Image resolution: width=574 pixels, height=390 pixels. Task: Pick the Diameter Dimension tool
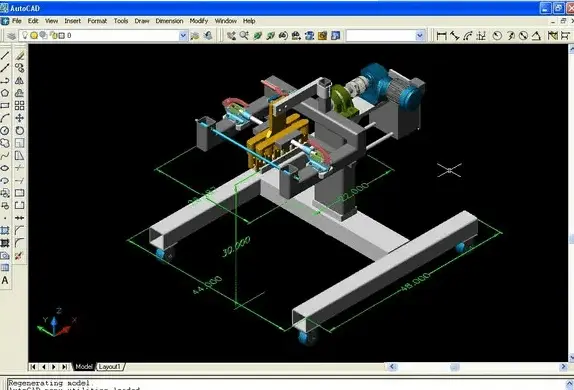point(523,36)
